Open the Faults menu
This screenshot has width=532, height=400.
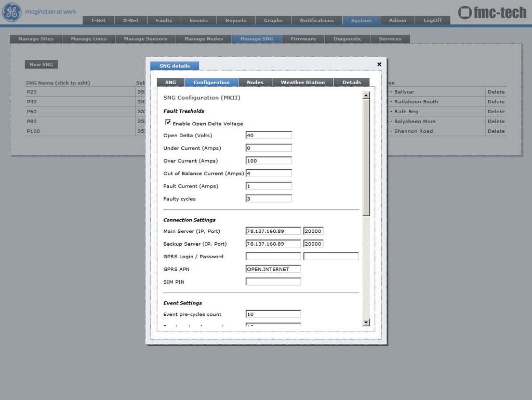(x=164, y=20)
